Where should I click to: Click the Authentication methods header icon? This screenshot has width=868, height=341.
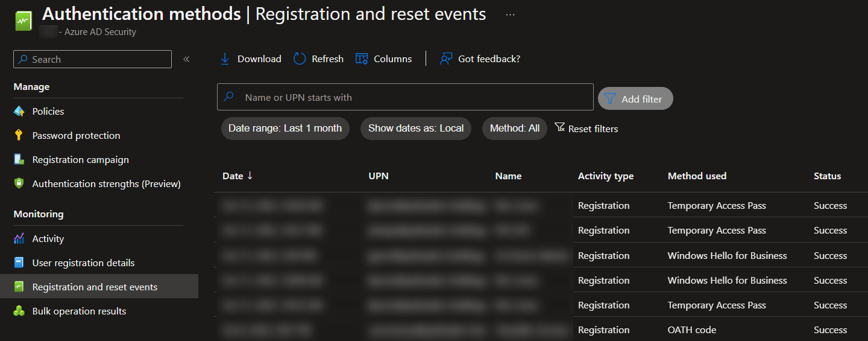[x=23, y=21]
